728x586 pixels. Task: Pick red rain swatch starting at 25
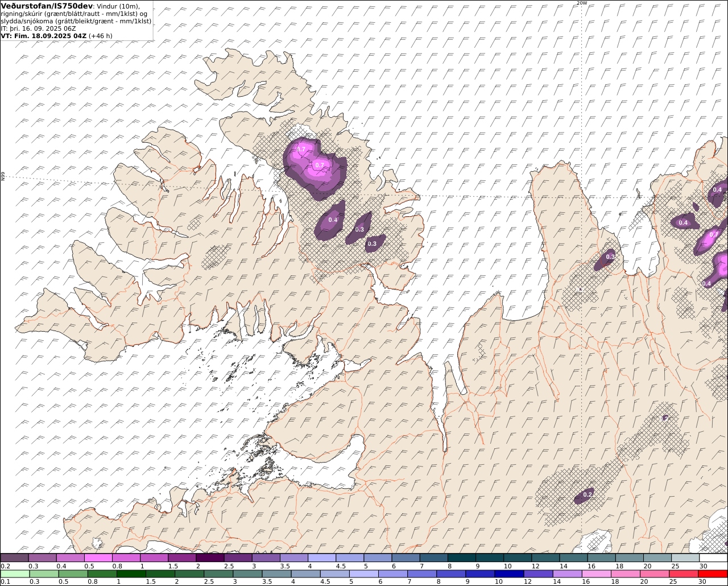point(683,573)
